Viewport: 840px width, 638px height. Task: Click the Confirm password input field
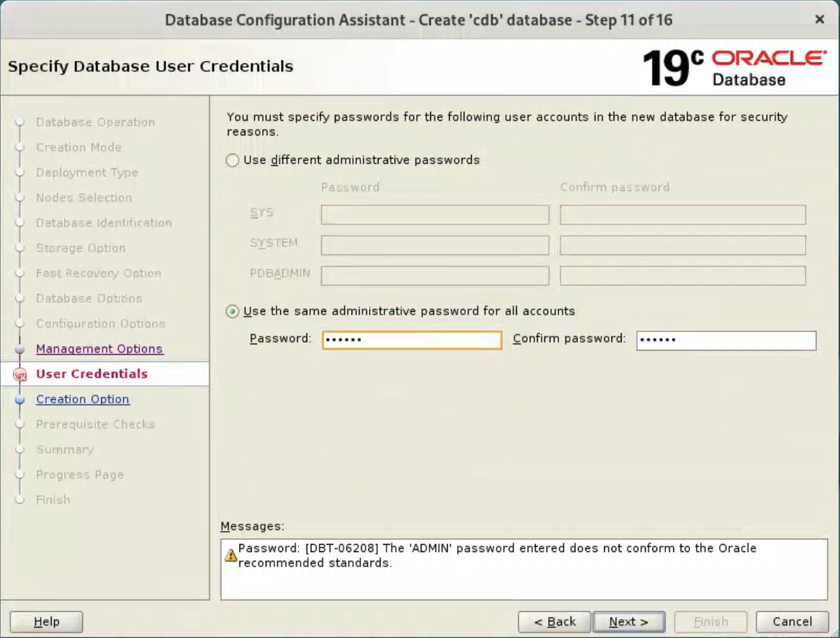click(x=726, y=340)
